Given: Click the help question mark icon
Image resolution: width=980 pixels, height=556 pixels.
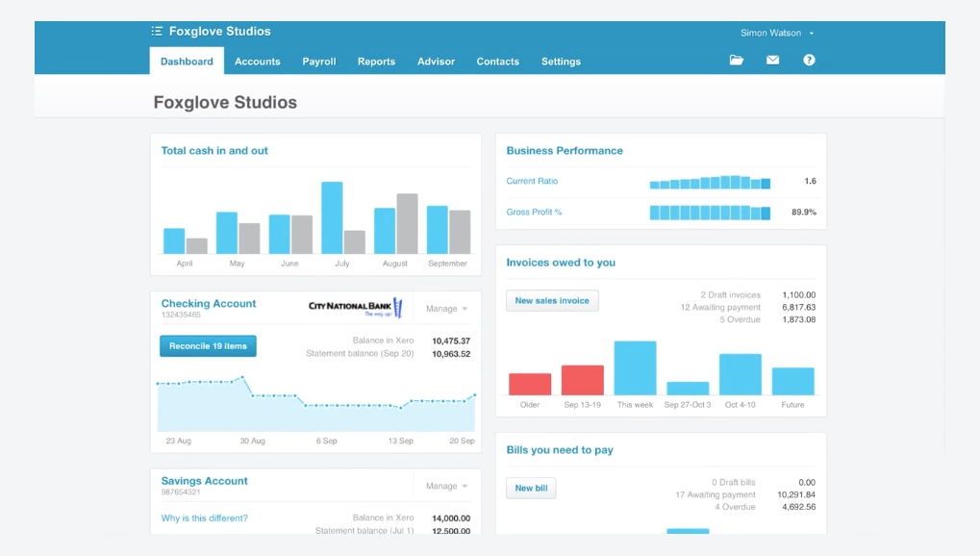Looking at the screenshot, I should [x=809, y=60].
